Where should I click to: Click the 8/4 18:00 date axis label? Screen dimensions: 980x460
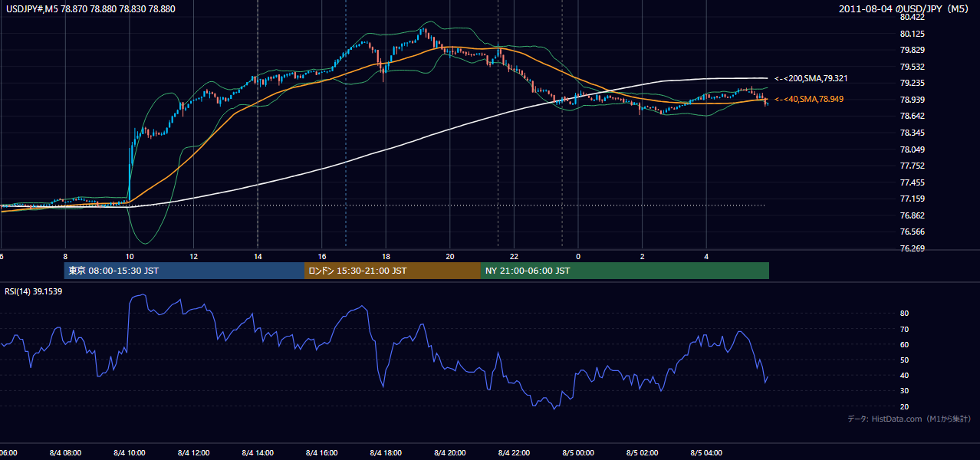point(386,453)
